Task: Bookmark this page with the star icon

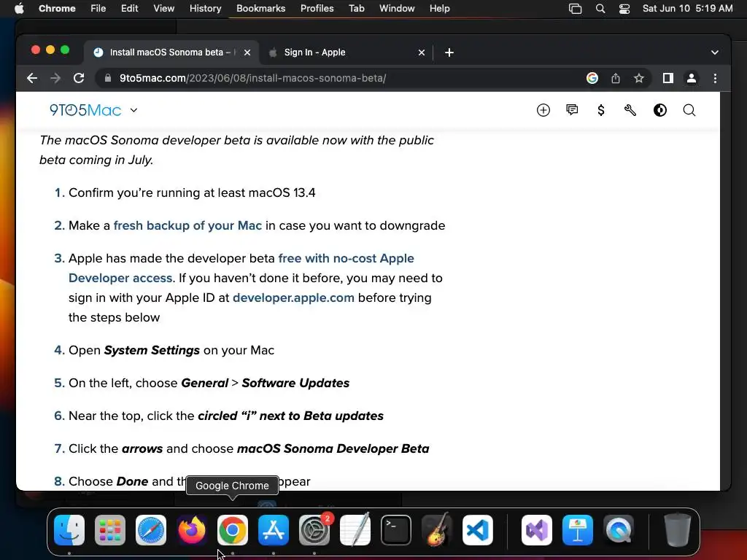Action: coord(639,78)
